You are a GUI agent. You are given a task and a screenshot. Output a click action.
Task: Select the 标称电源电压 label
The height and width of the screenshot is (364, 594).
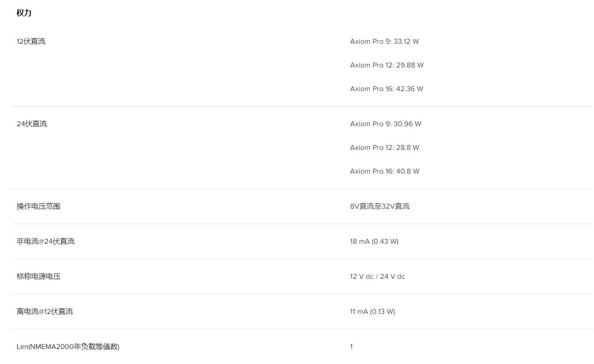tap(39, 277)
